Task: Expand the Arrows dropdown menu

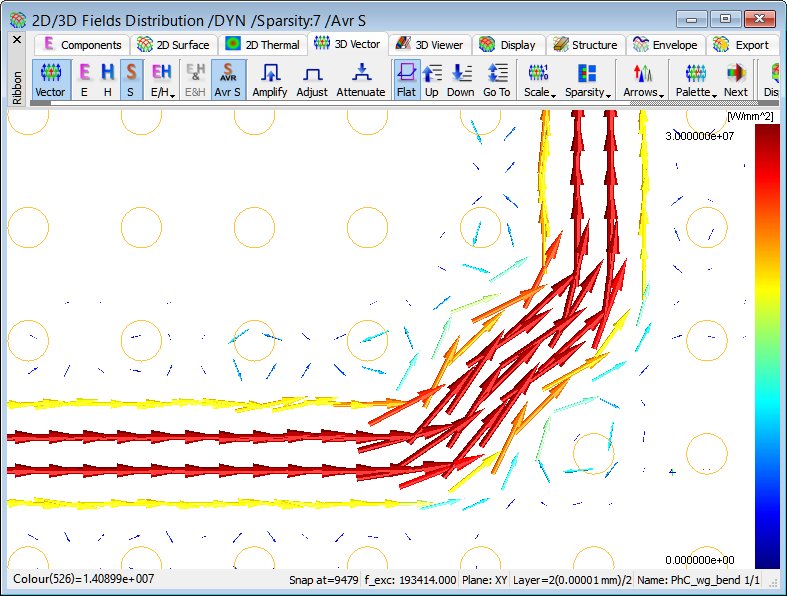Action: (643, 80)
